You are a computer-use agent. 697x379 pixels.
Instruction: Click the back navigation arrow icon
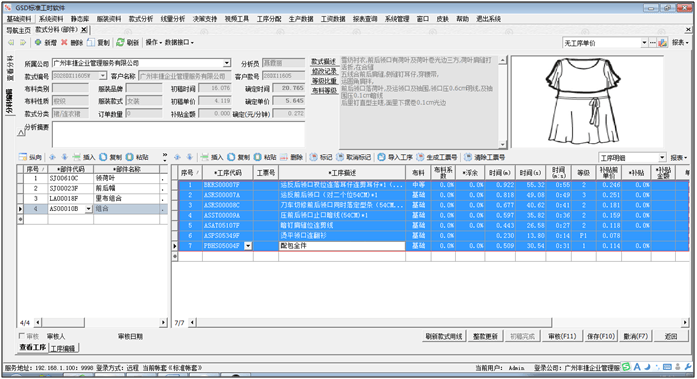click(11, 43)
